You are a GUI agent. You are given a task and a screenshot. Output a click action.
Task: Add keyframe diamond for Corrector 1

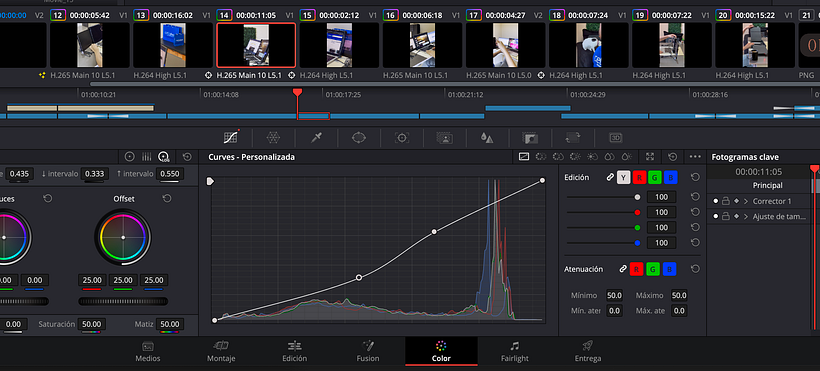point(736,201)
